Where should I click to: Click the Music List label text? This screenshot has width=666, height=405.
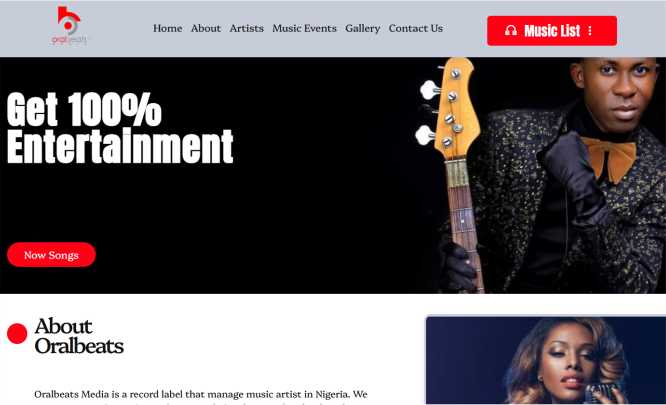pyautogui.click(x=552, y=31)
